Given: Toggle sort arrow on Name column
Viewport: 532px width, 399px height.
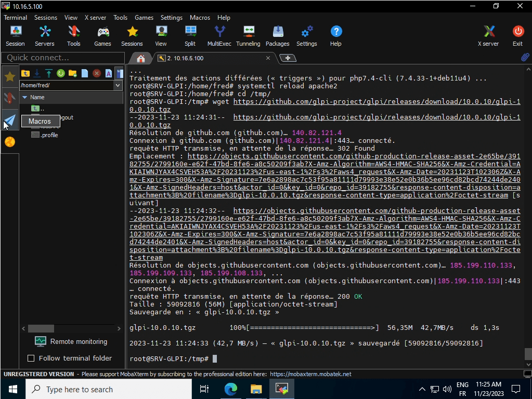Looking at the screenshot, I should 24,97.
